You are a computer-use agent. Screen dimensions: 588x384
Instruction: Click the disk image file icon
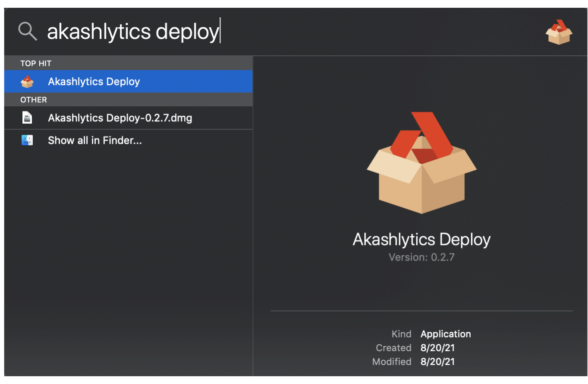pos(27,117)
